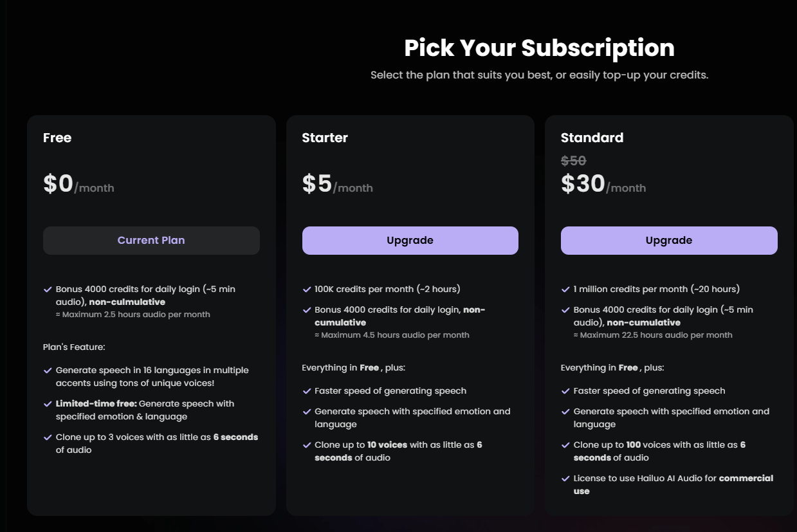Screen dimensions: 797x532
Task: Click checkmark next to Clone up to 3 voices
Action: [x=48, y=437]
